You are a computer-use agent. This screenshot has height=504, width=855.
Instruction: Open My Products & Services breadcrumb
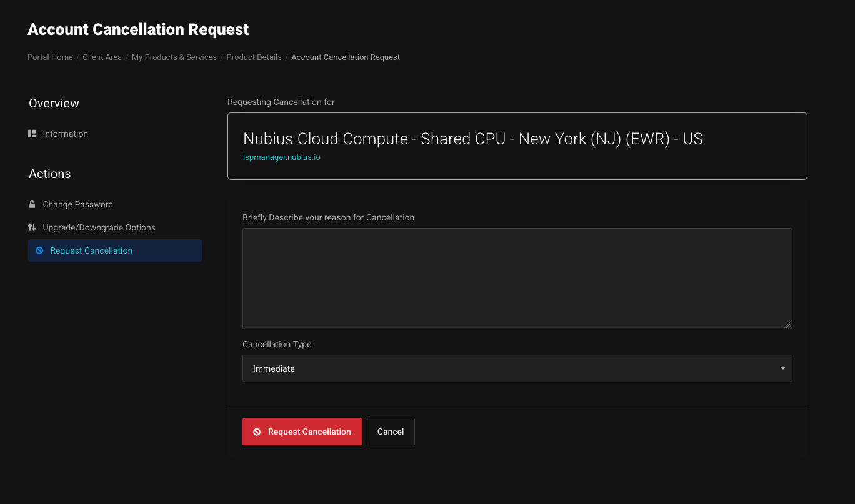(x=174, y=57)
